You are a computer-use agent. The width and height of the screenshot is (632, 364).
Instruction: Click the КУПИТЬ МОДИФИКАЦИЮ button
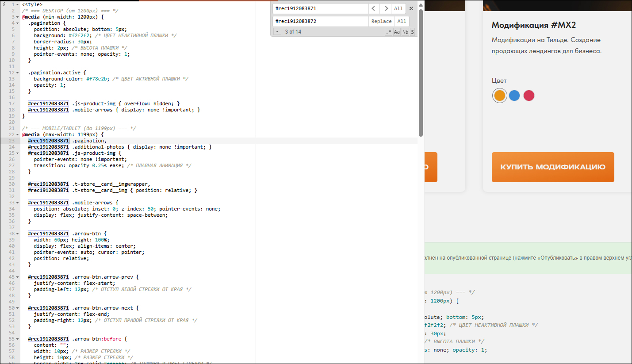pyautogui.click(x=553, y=167)
